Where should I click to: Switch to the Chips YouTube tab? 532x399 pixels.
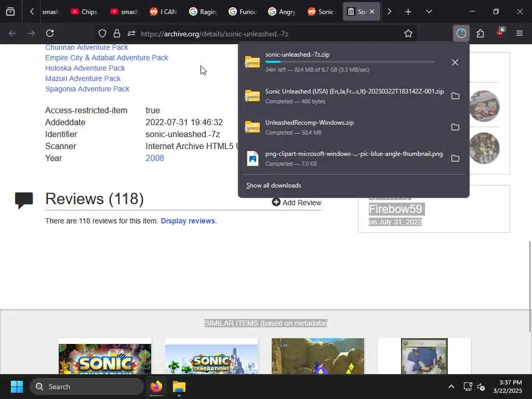(x=84, y=12)
